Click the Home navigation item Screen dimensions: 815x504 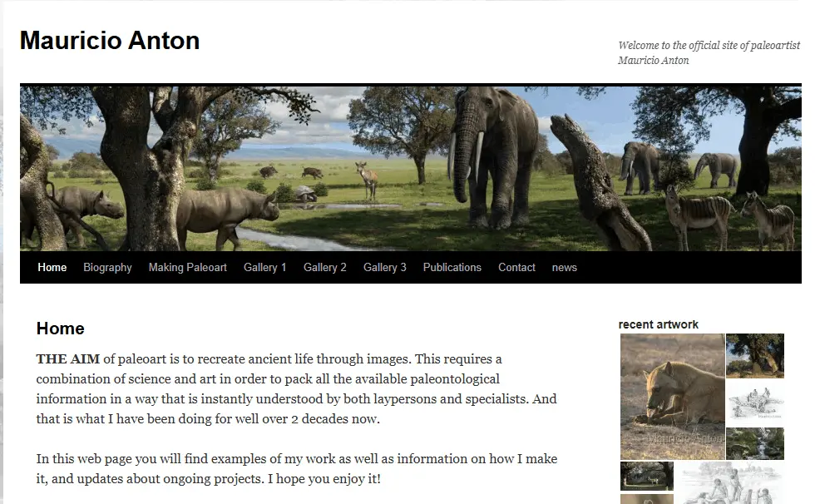52,267
